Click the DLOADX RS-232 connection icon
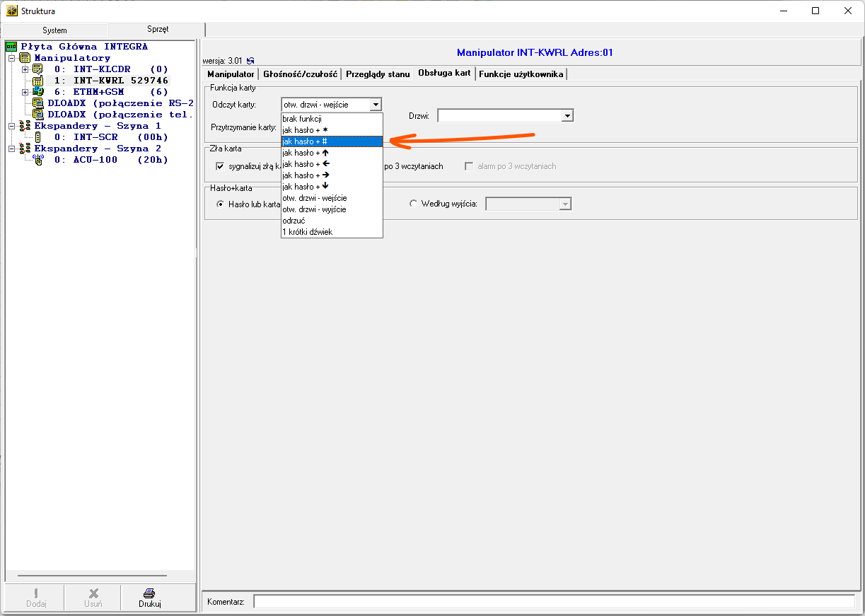 pos(38,103)
